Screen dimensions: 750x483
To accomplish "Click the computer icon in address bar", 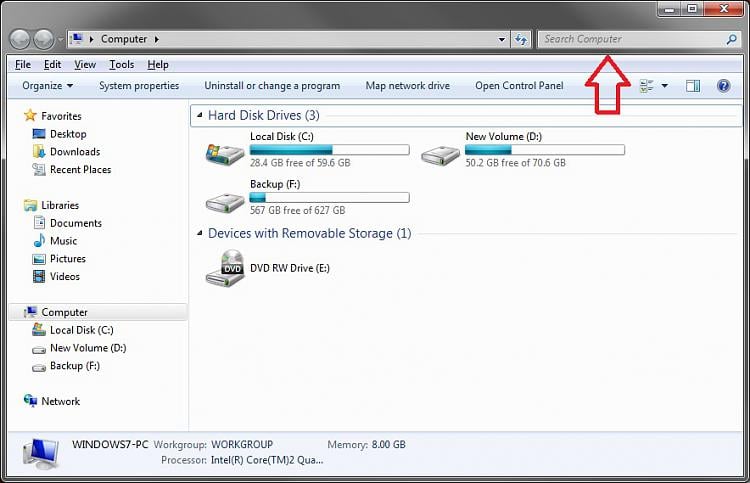I will (x=77, y=39).
